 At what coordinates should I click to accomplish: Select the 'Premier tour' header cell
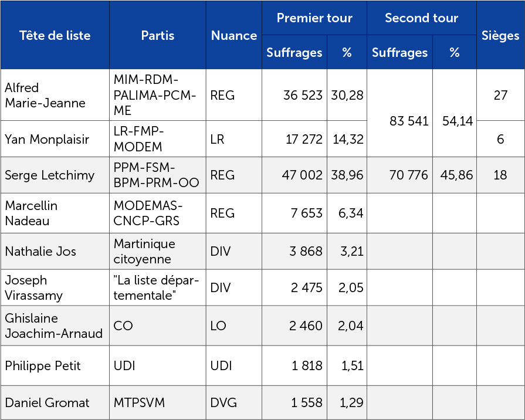click(x=314, y=18)
